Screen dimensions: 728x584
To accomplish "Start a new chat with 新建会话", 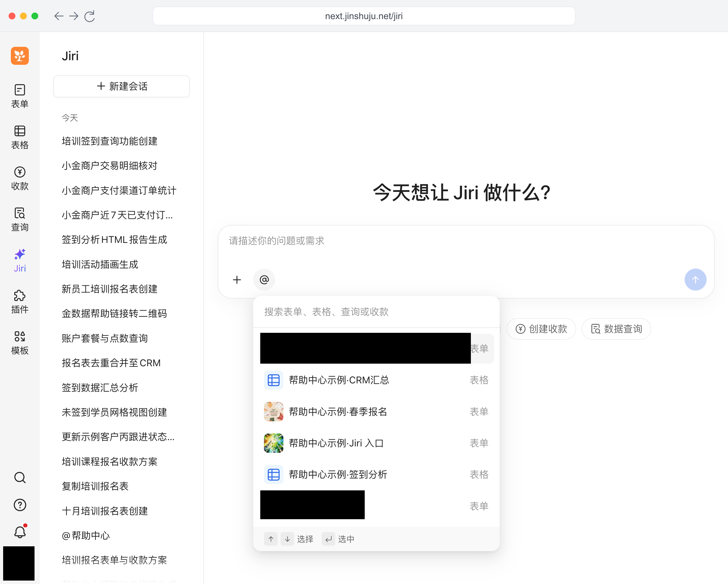I will tap(122, 86).
